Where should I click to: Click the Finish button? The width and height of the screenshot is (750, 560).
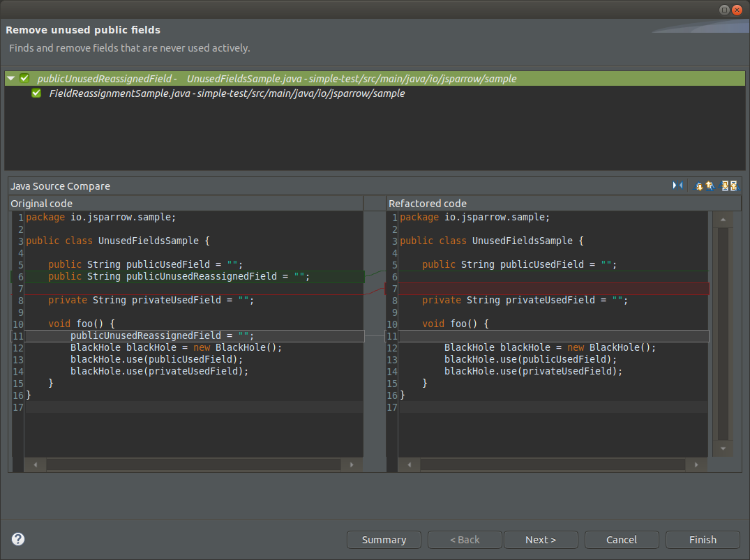(x=703, y=540)
